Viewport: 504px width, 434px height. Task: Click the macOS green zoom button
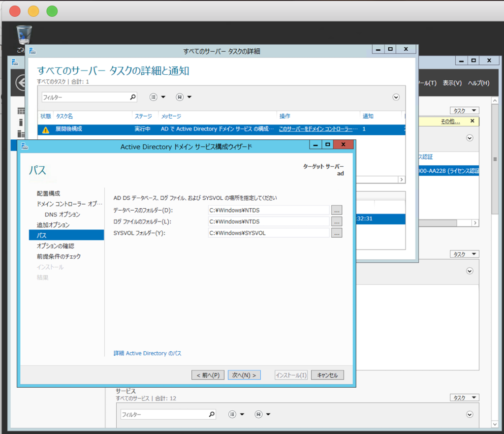coord(52,11)
